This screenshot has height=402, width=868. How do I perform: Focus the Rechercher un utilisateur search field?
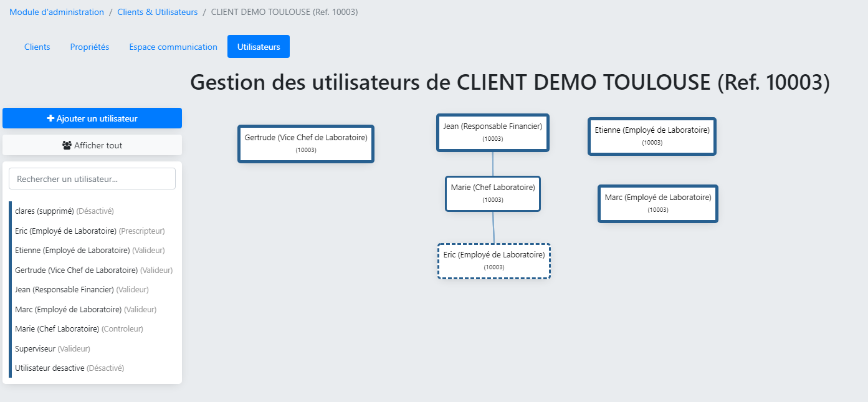tap(92, 179)
